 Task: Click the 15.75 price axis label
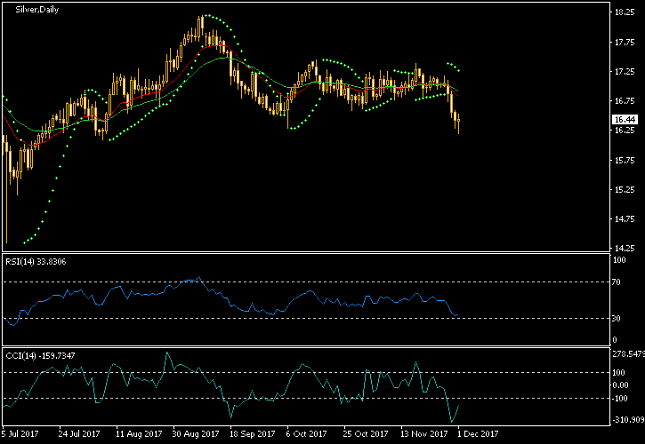click(624, 160)
